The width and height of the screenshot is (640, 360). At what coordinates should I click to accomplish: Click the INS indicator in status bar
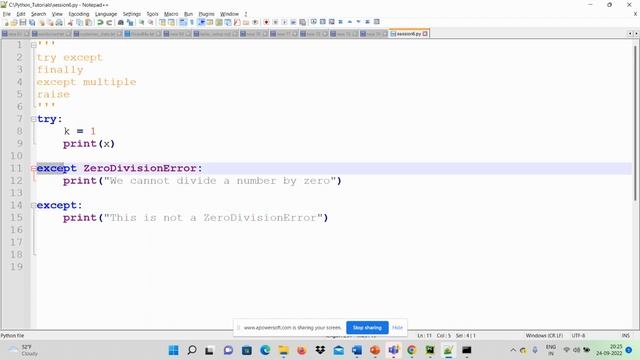(625, 336)
